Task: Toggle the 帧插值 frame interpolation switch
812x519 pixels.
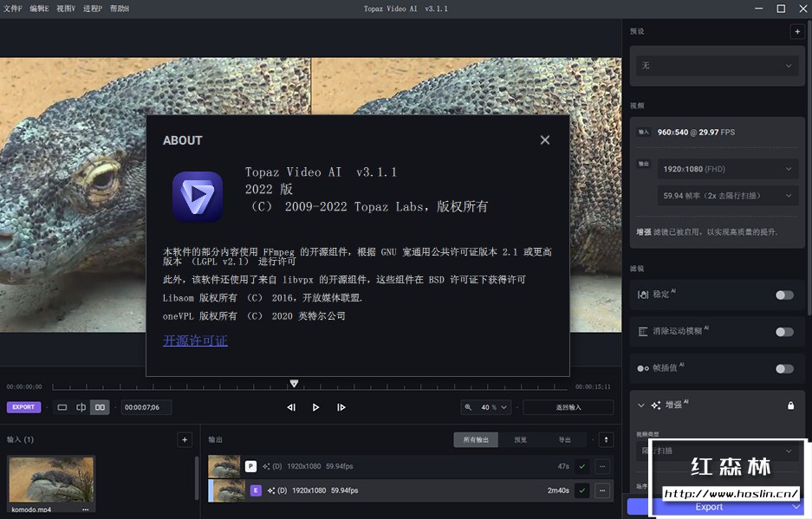Action: 784,368
